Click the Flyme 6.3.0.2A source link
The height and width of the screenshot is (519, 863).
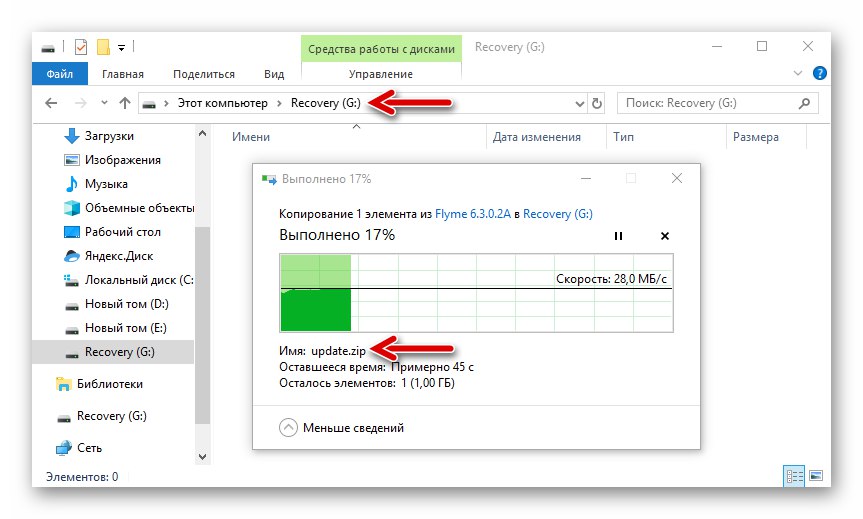pos(473,214)
